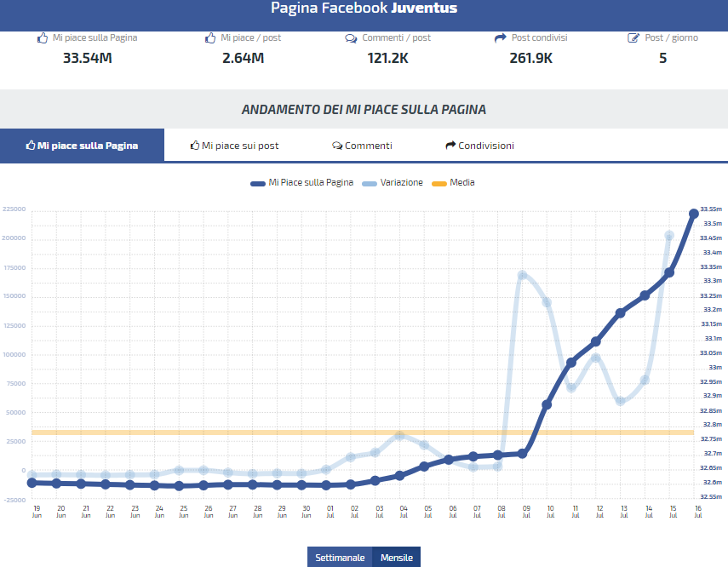Toggle the light blue Variazione legend swatch
This screenshot has width=728, height=567.
tap(370, 183)
